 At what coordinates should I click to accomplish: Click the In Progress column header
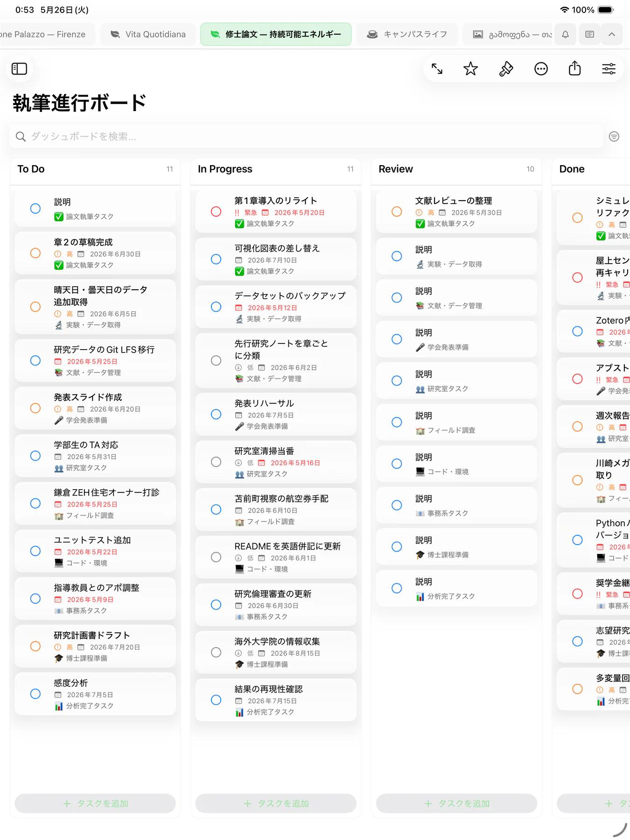point(276,169)
